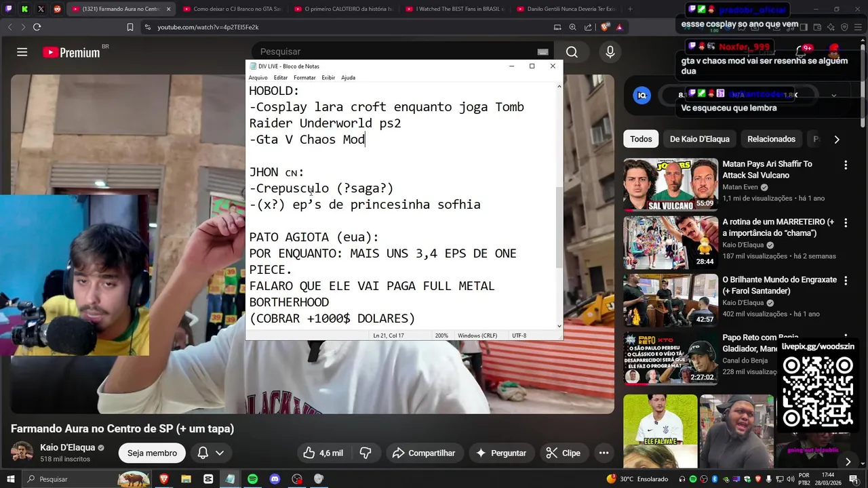The image size is (868, 488).
Task: Open Spotify from the taskbar
Action: point(252,479)
